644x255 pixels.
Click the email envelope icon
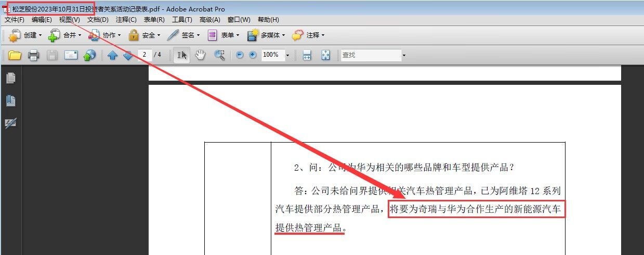click(71, 55)
